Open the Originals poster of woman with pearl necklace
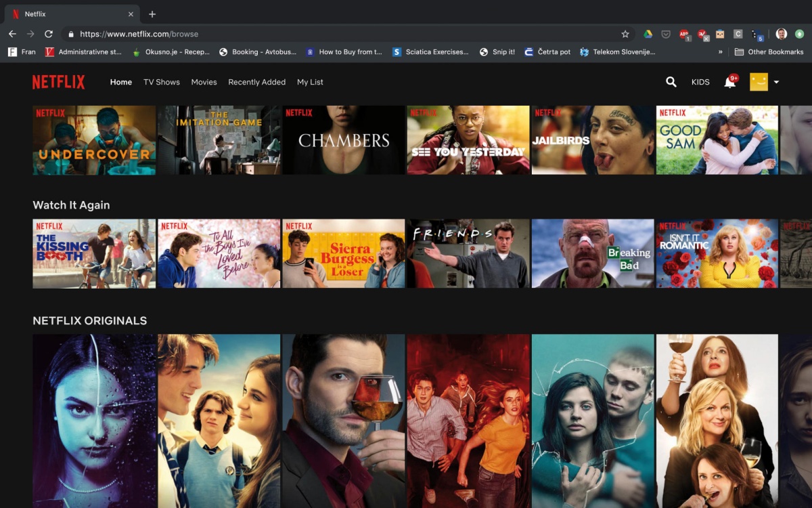The height and width of the screenshot is (508, 812). point(94,421)
